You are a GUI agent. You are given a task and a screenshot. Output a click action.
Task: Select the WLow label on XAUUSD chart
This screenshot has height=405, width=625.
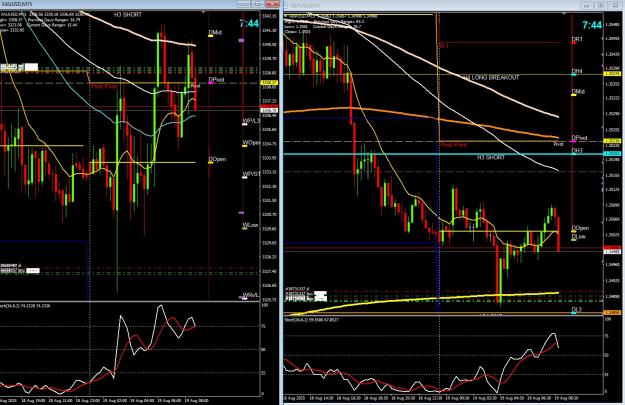[x=250, y=225]
